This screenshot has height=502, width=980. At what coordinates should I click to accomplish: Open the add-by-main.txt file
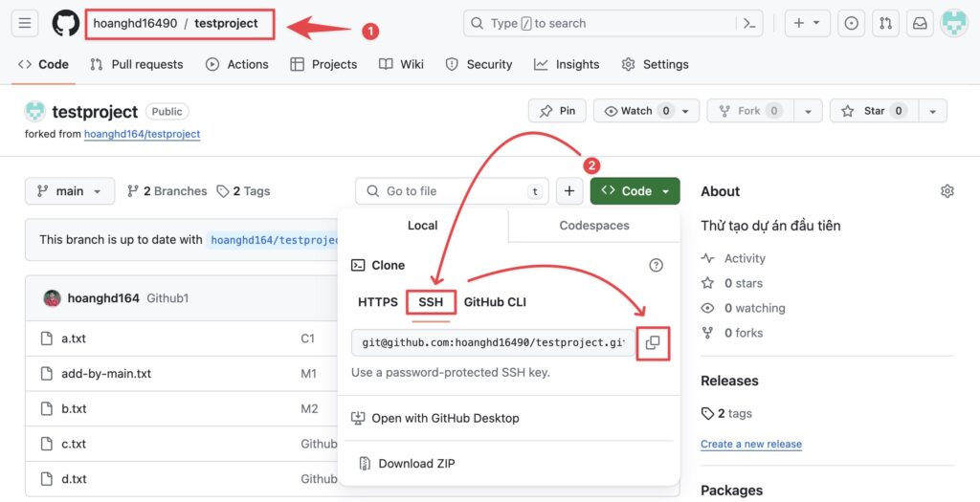106,373
